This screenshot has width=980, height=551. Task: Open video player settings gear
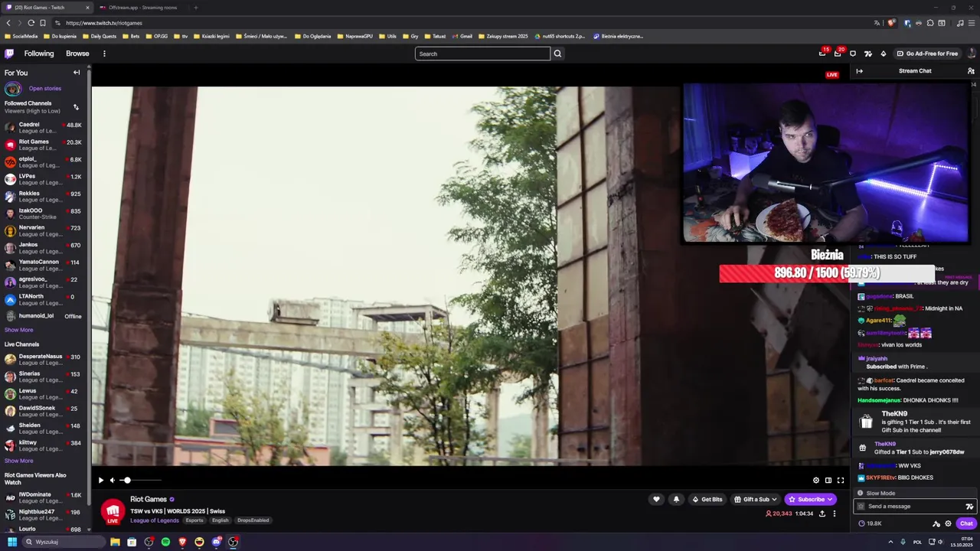point(816,480)
